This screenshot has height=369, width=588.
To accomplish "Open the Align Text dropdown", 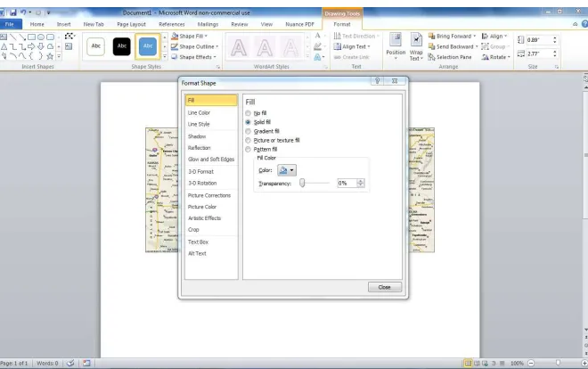I will click(x=352, y=46).
